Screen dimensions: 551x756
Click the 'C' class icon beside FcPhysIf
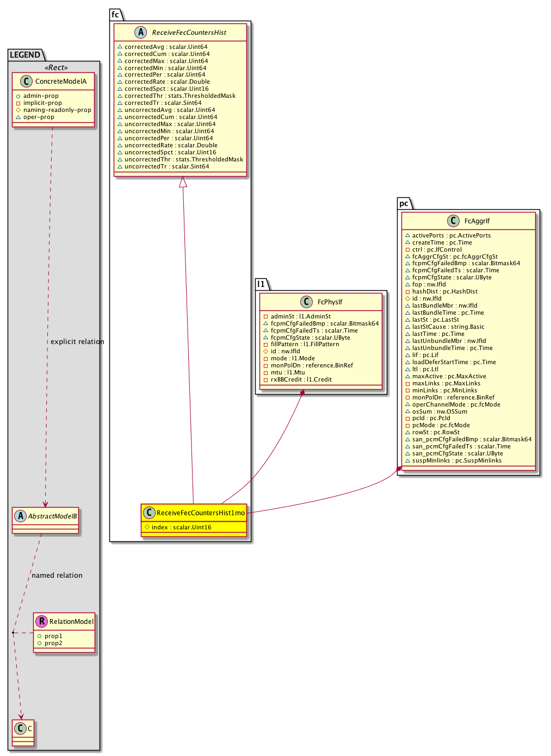click(306, 302)
